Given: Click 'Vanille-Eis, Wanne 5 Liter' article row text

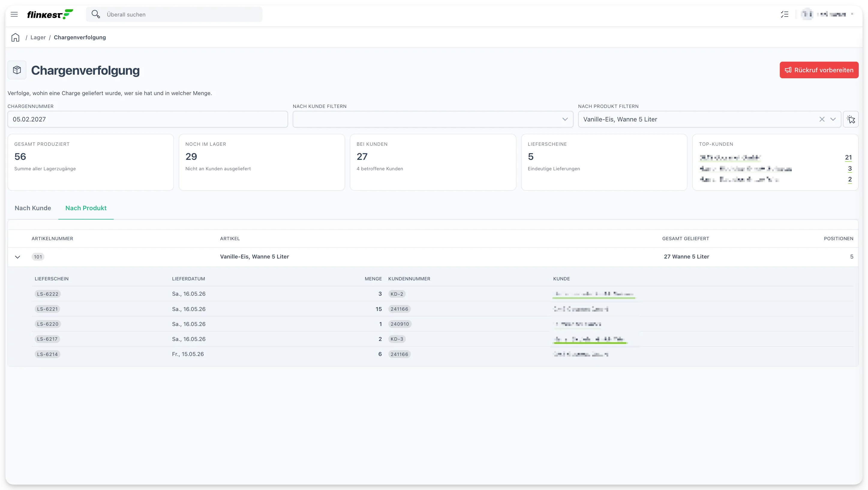Looking at the screenshot, I should [254, 257].
